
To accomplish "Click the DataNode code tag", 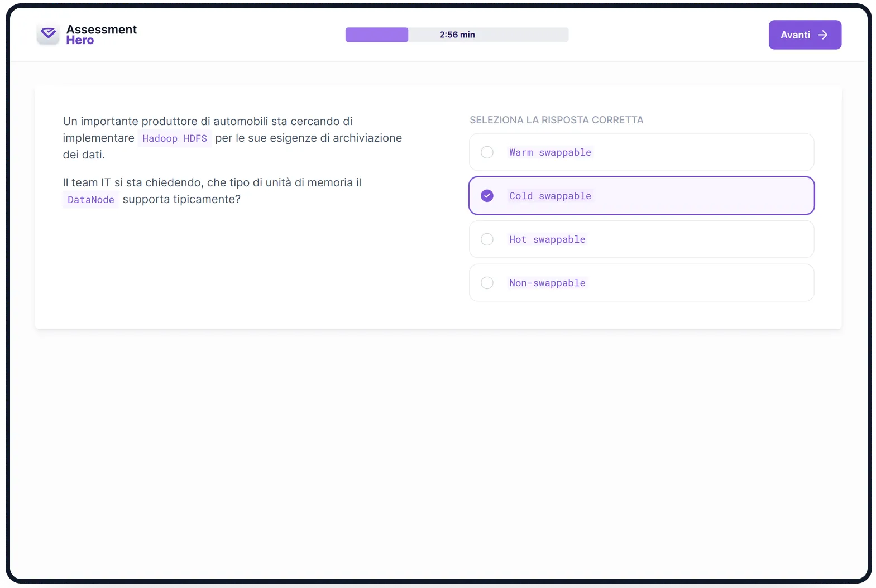I will point(91,200).
